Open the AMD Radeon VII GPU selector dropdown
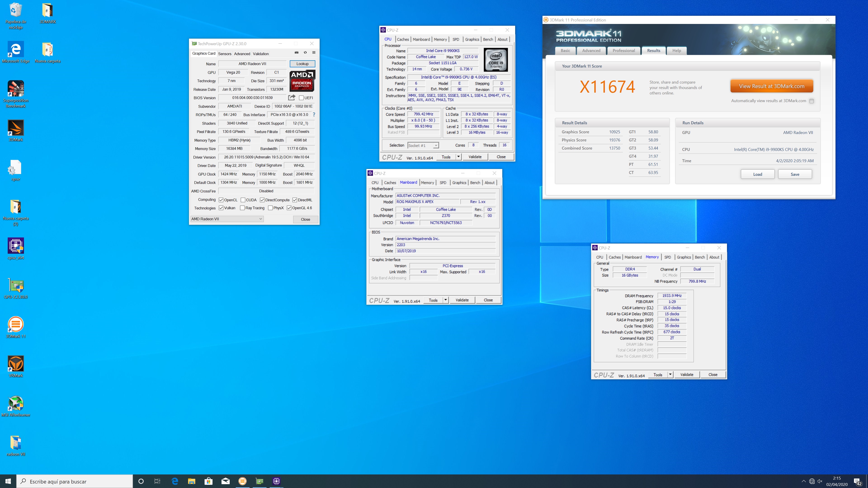This screenshot has width=868, height=488. (x=227, y=219)
